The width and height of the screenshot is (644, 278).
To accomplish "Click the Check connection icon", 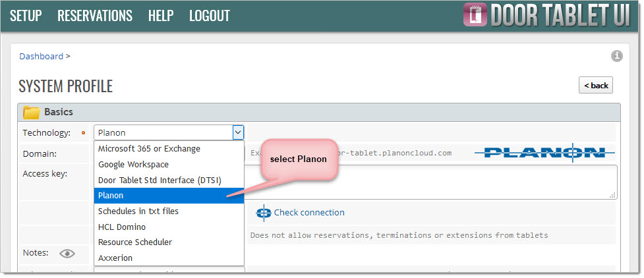I will click(263, 213).
